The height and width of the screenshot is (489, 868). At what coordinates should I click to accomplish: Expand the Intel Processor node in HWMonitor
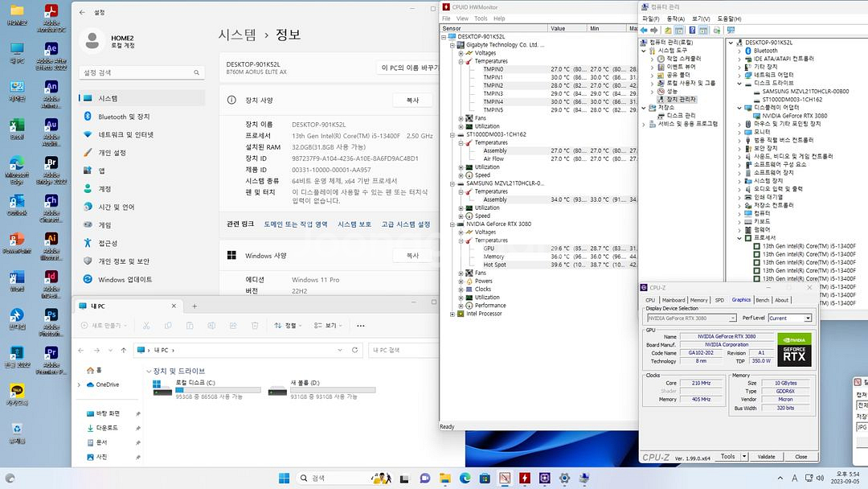452,314
